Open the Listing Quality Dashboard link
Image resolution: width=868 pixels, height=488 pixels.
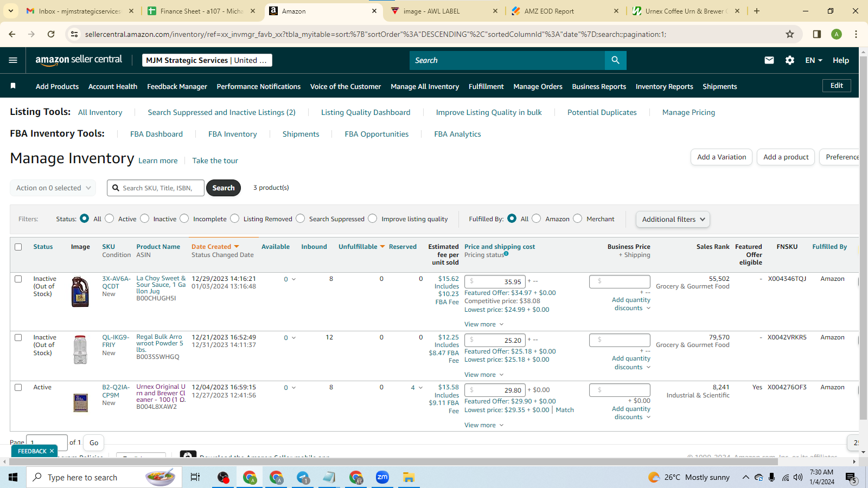coord(366,112)
